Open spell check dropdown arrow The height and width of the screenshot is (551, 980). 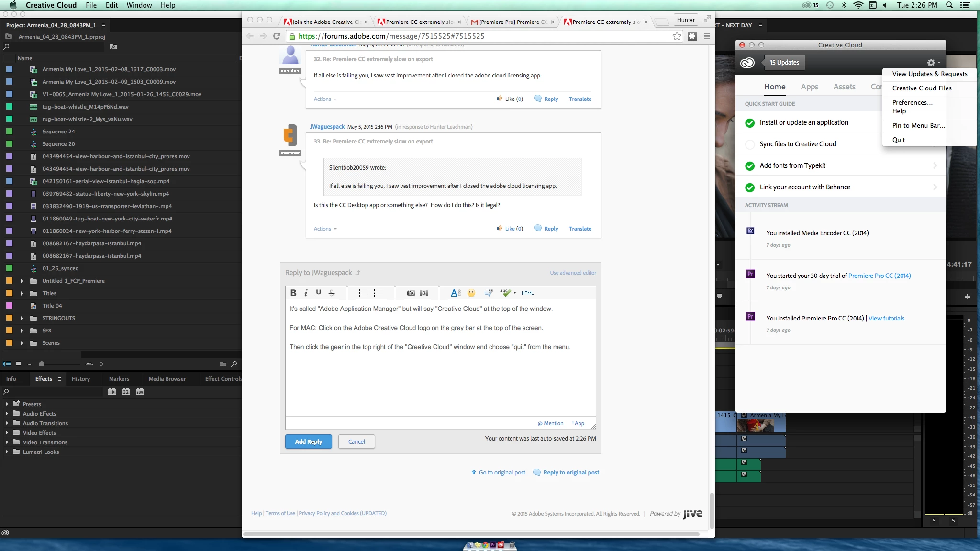point(515,293)
